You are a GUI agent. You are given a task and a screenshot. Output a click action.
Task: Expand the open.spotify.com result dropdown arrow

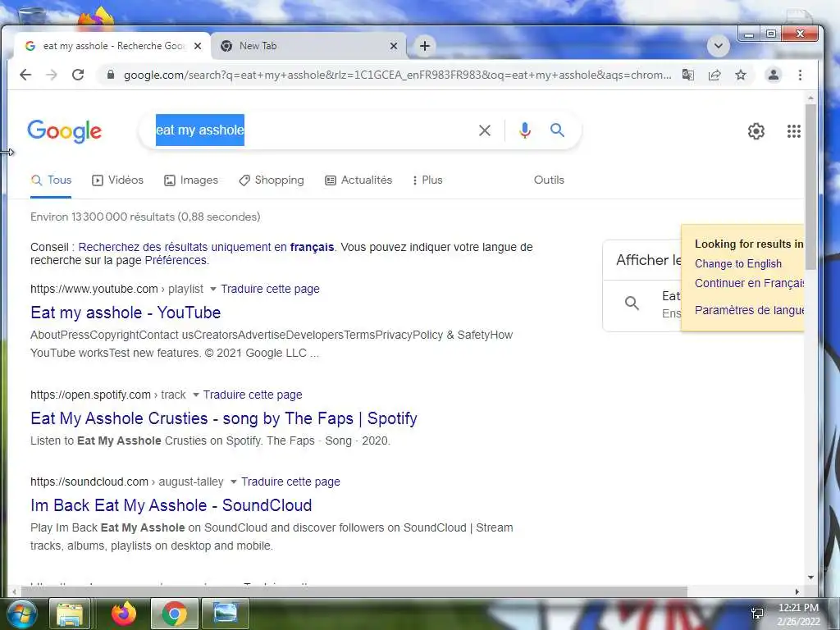tap(195, 395)
